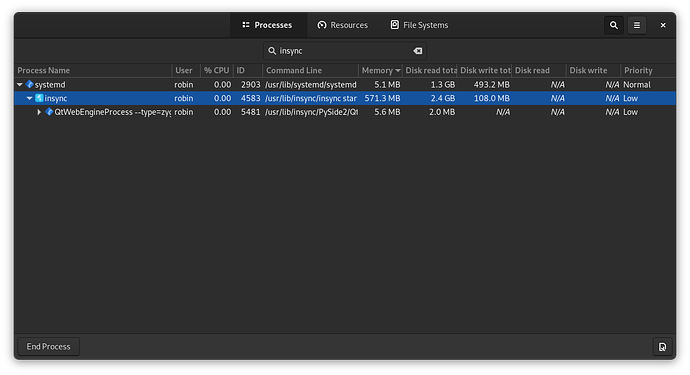The height and width of the screenshot is (375, 690).
Task: Click the End Process button
Action: 48,347
